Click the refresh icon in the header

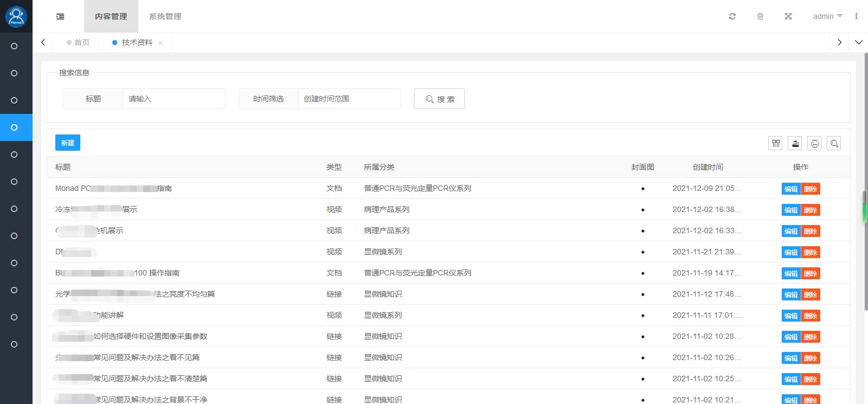(732, 16)
